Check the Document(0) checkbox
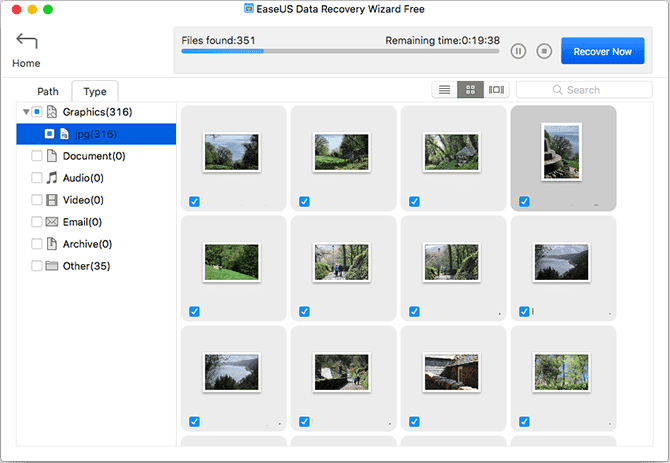Image resolution: width=670 pixels, height=463 pixels. 37,156
